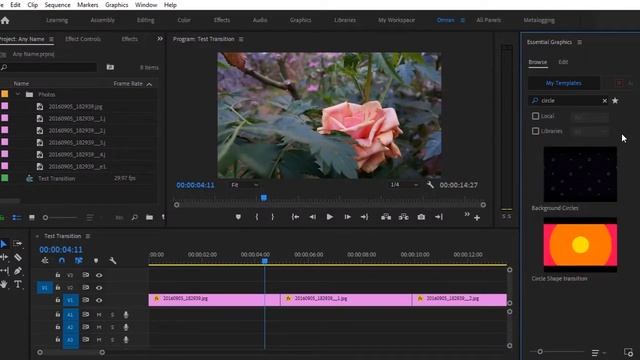
Task: Favorite the search with star icon
Action: pyautogui.click(x=615, y=100)
